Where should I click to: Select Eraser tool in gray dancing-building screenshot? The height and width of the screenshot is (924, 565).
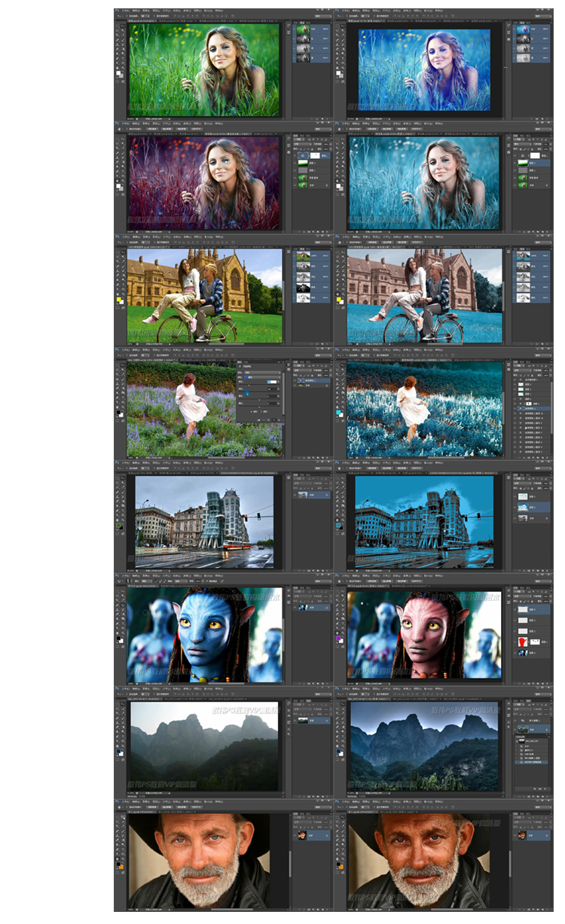[x=118, y=501]
